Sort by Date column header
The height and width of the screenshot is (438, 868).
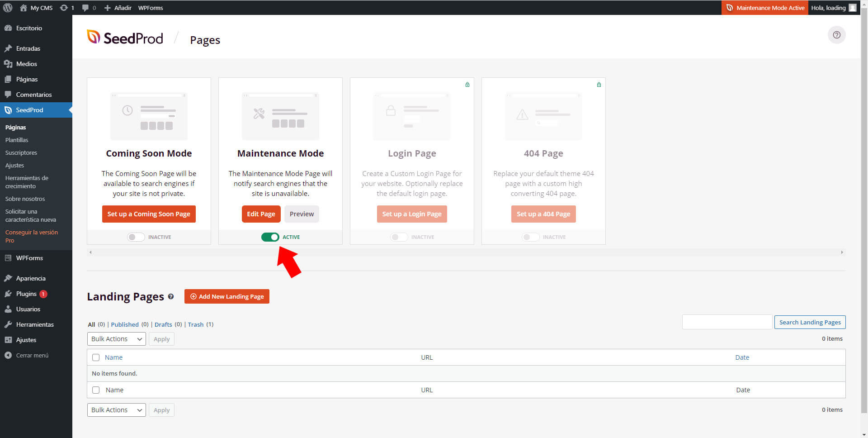(742, 357)
